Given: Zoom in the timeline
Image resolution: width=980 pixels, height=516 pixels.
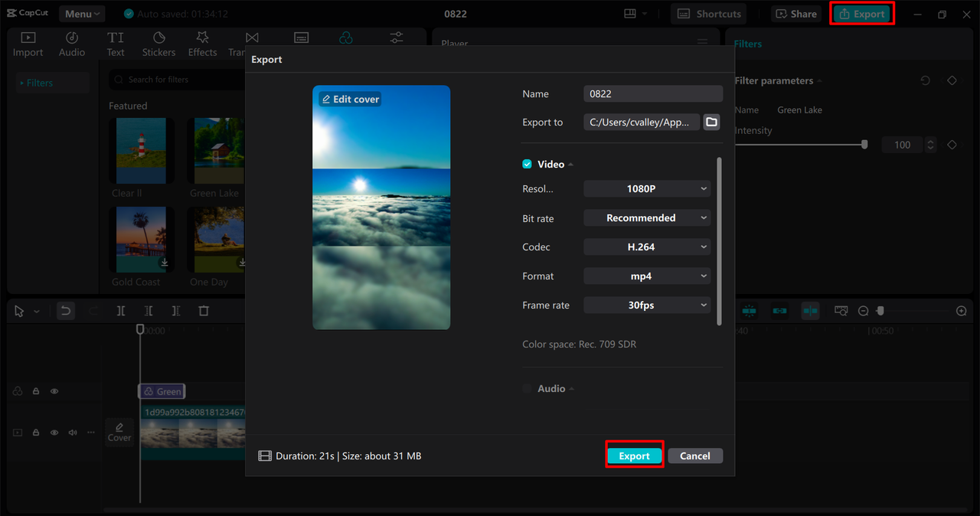Looking at the screenshot, I should [962, 311].
